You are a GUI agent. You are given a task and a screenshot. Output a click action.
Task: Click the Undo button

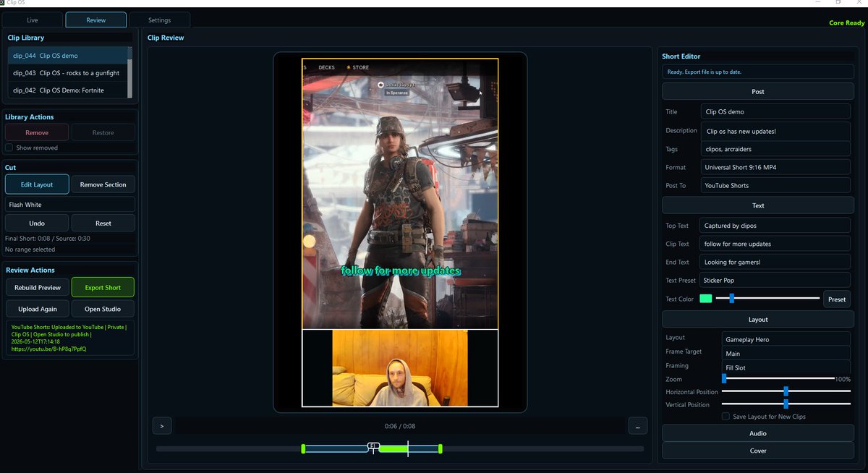[x=37, y=223]
